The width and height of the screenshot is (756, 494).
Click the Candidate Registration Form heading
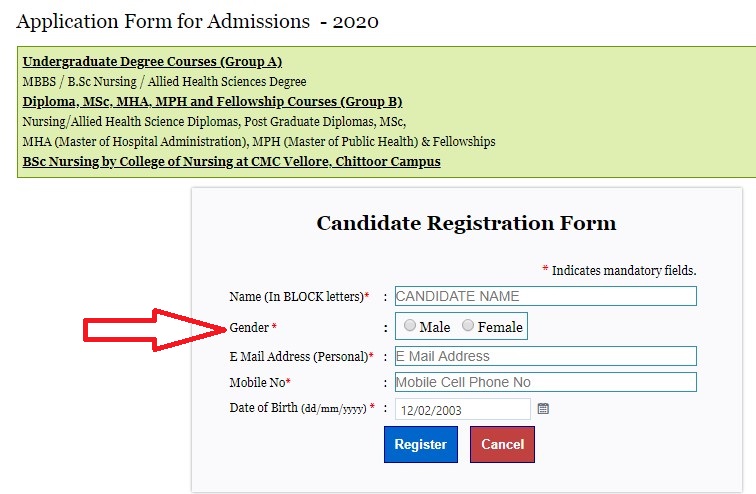[x=466, y=223]
